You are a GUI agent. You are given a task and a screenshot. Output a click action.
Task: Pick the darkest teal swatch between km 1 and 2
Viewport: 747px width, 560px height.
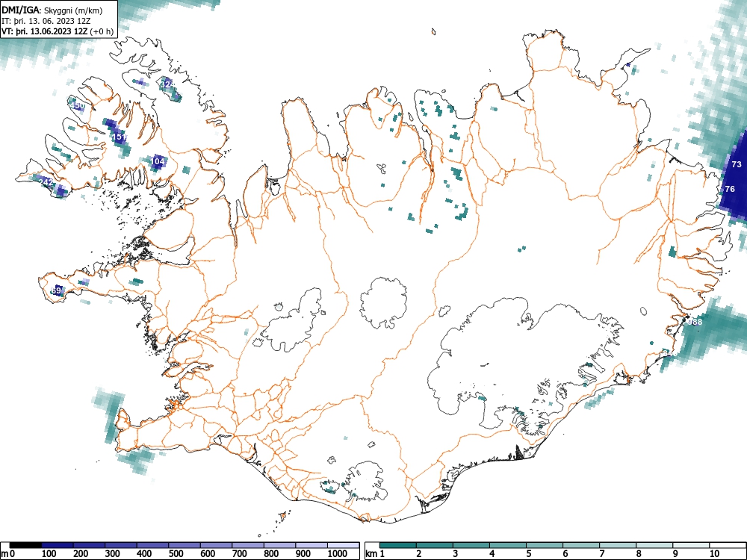tap(398, 545)
